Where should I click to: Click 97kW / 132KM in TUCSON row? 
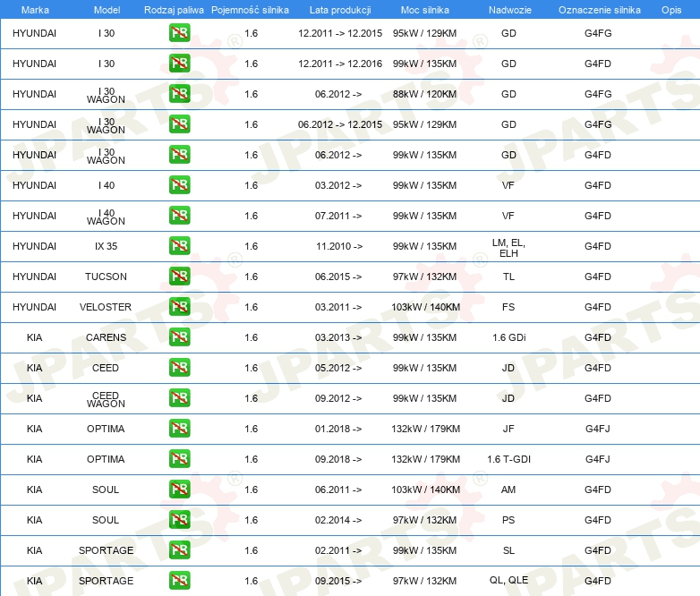[x=424, y=277]
